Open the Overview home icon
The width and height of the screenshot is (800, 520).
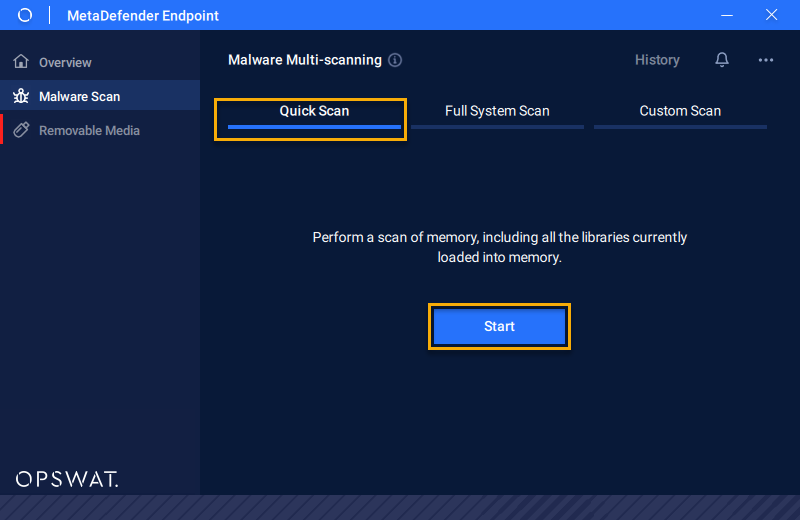(21, 61)
